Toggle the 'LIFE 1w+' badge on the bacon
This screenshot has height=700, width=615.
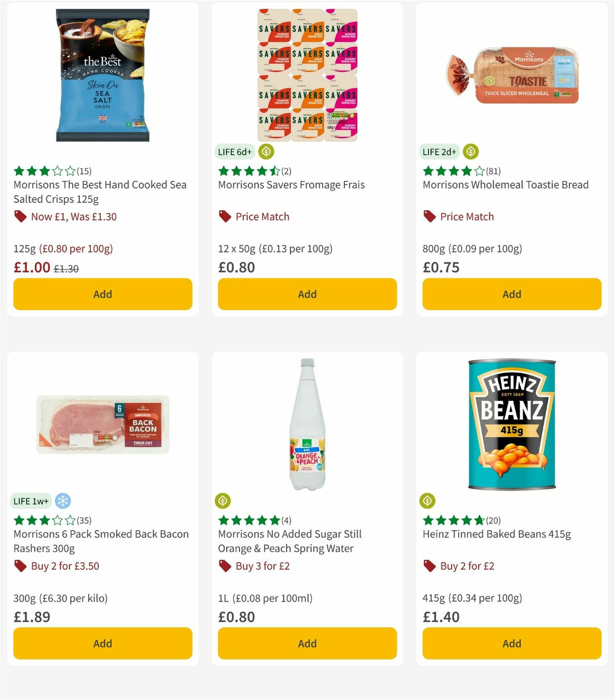pos(31,501)
